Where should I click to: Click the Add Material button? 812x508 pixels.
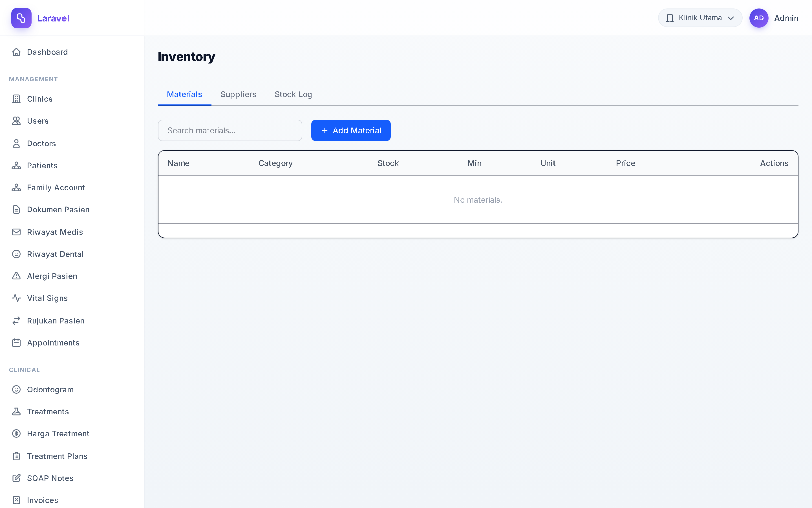coord(351,130)
